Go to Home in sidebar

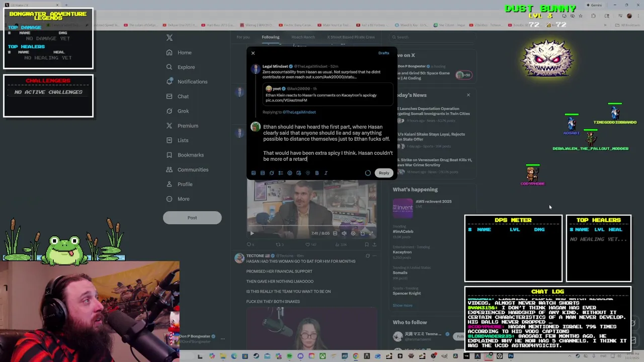click(179, 52)
